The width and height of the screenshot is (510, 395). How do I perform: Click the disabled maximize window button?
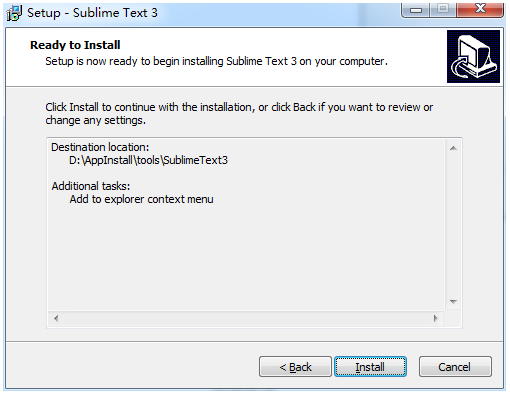click(443, 9)
